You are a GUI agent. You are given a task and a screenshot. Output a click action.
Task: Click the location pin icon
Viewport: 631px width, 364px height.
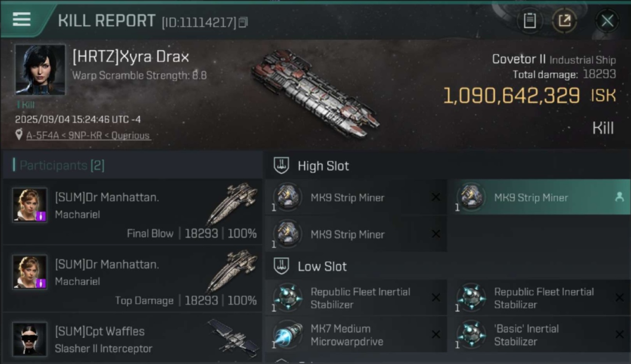coord(19,135)
